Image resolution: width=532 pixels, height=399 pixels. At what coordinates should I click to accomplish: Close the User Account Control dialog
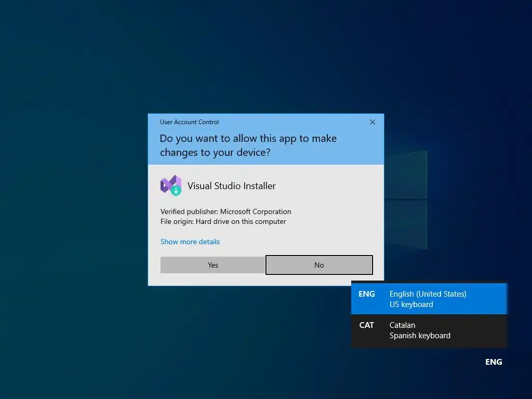click(x=372, y=122)
